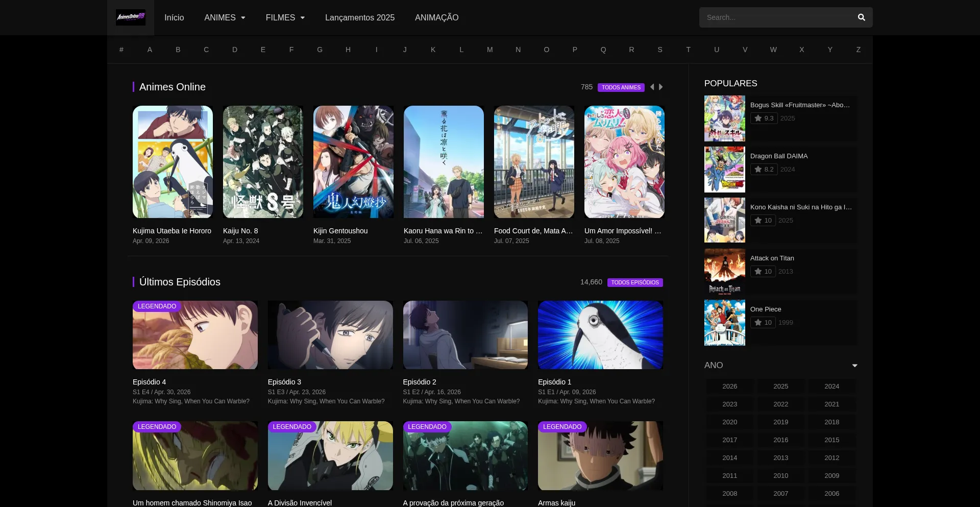Screen dimensions: 980x507
Task: Open the ANIMAÇÃO section
Action: pyautogui.click(x=437, y=17)
